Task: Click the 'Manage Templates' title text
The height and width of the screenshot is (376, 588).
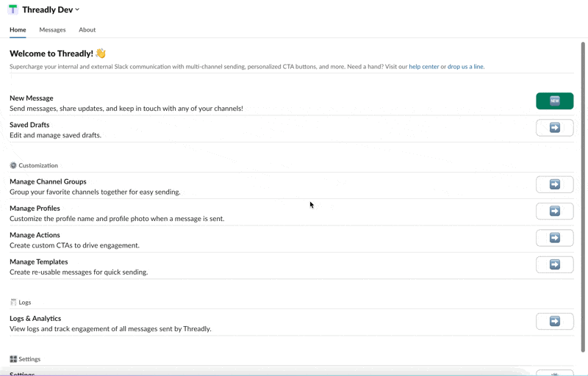Action: click(39, 261)
